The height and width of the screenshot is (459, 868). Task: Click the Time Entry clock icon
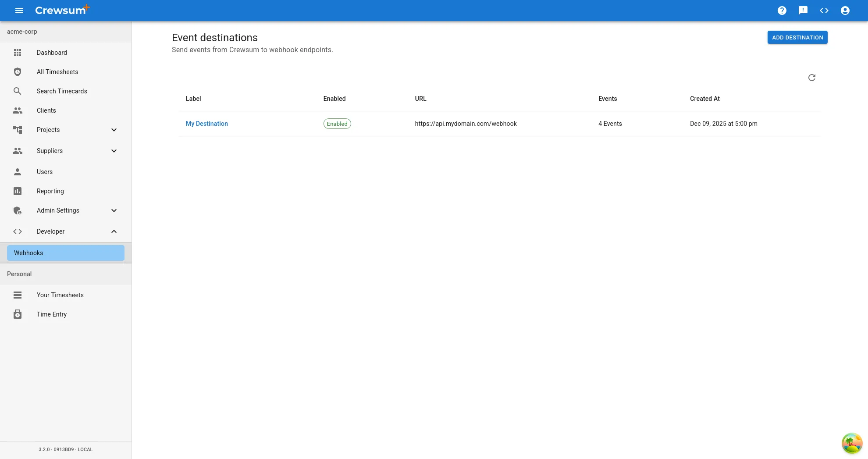[x=18, y=314]
